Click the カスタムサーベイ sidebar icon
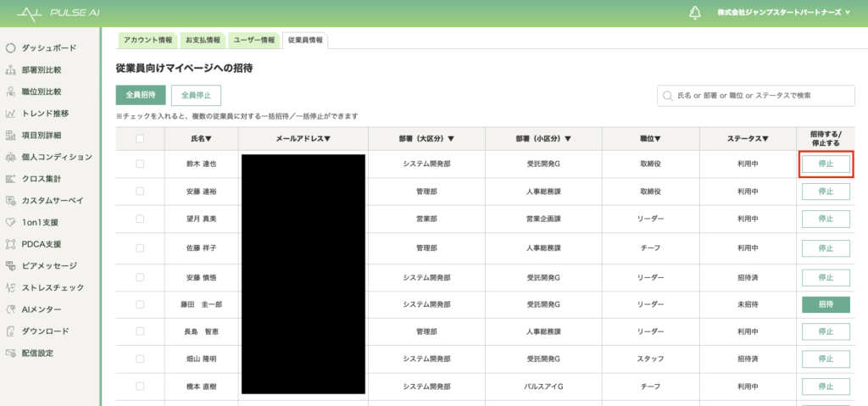This screenshot has height=406, width=868. [x=10, y=201]
